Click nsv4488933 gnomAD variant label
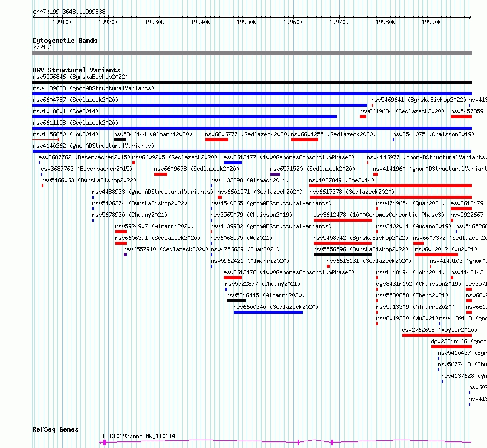 (153, 192)
